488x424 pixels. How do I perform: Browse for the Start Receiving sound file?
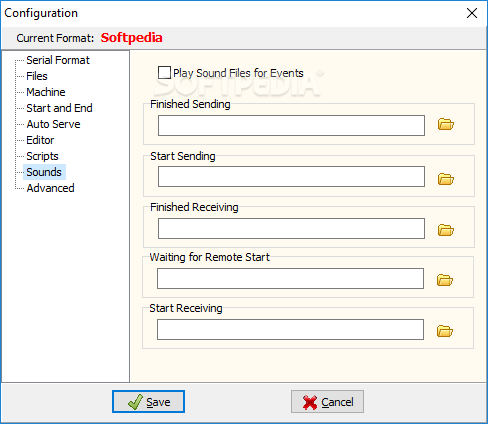click(445, 331)
